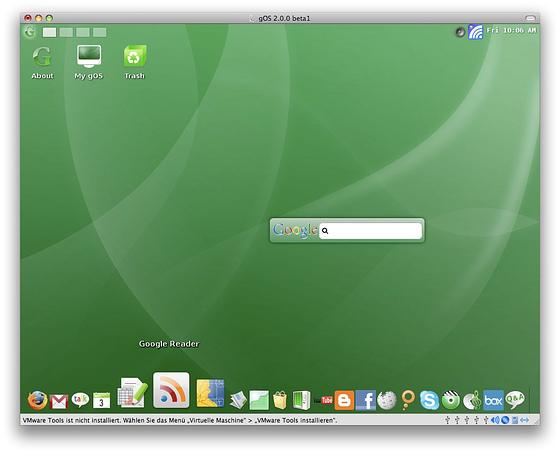Open the green book icon beside YouTube

click(x=302, y=400)
